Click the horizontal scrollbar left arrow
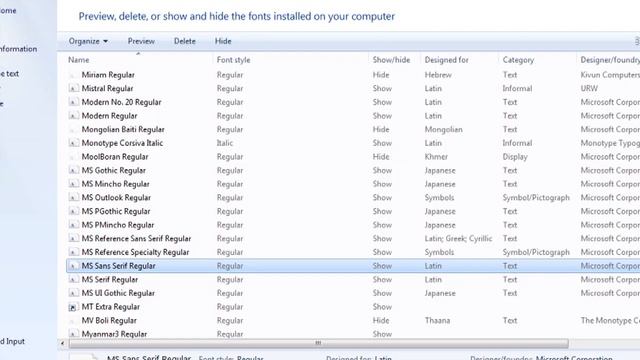The image size is (640, 360). coord(62,343)
